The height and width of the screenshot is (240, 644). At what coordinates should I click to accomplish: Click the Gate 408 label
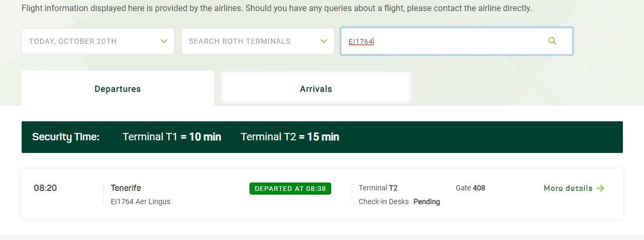tap(470, 188)
